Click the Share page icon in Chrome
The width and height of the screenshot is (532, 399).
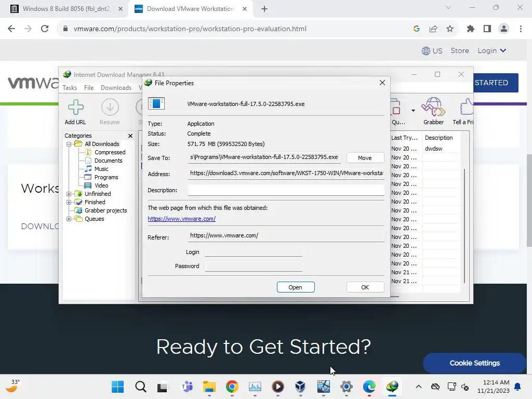click(x=433, y=29)
